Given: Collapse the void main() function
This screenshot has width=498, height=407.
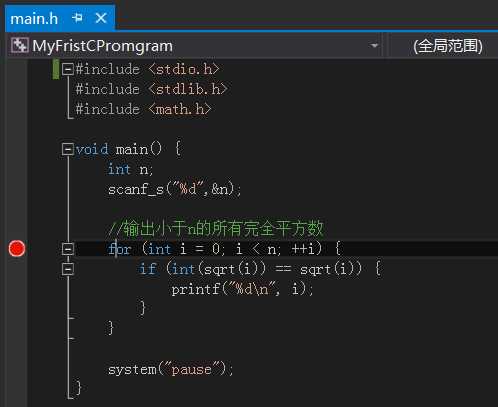Looking at the screenshot, I should pyautogui.click(x=68, y=149).
